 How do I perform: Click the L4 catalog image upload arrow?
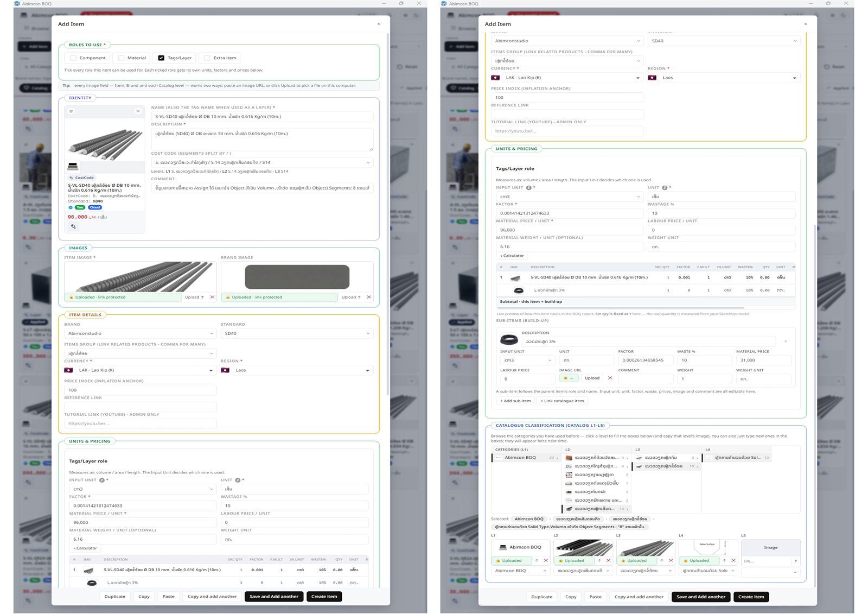(724, 561)
